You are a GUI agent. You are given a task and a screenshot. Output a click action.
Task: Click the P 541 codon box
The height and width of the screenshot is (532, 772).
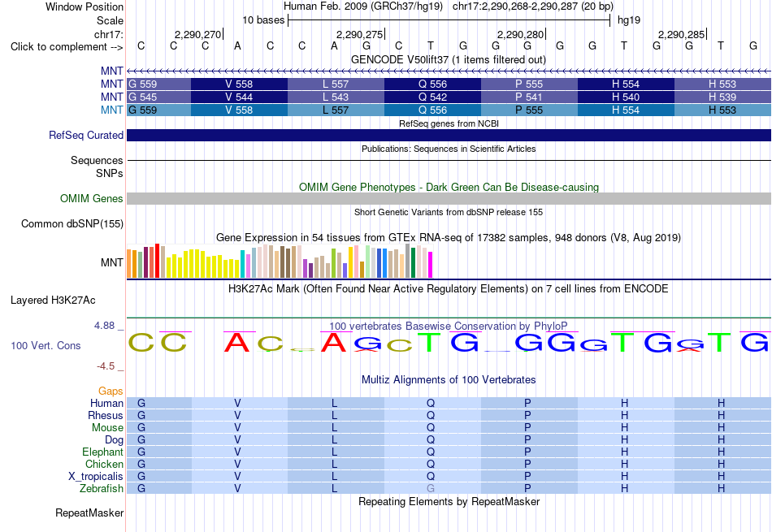pyautogui.click(x=529, y=97)
